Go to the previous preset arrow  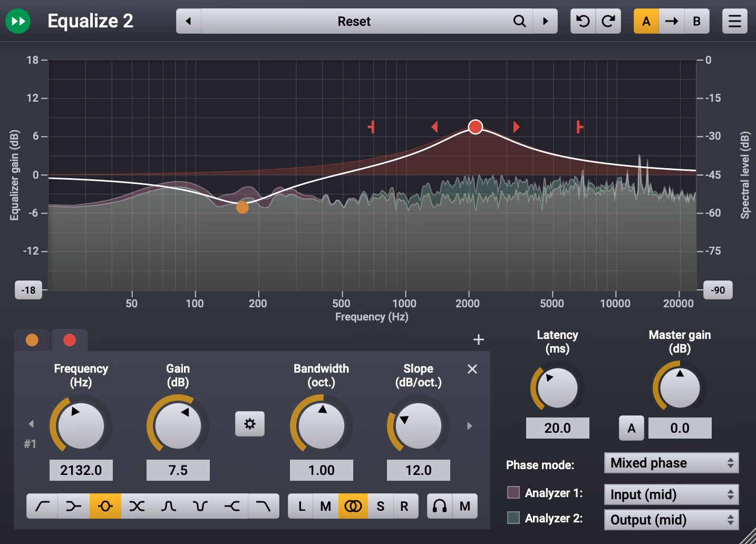click(x=188, y=21)
